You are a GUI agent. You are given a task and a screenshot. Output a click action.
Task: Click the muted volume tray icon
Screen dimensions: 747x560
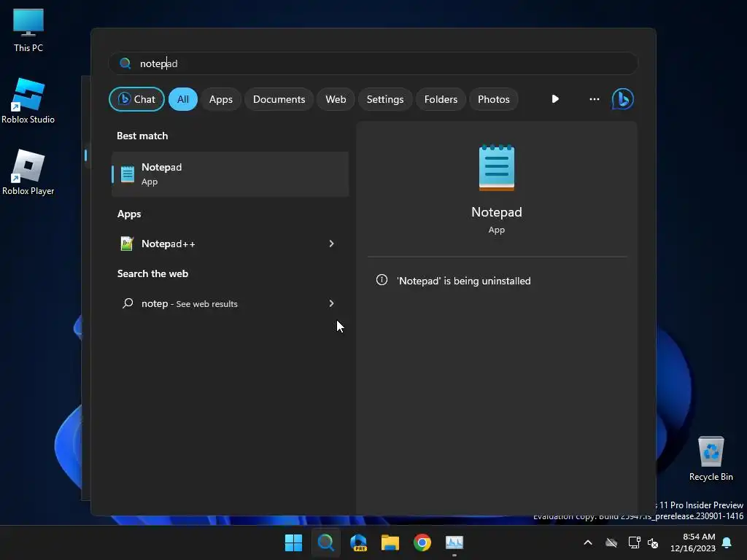tap(653, 542)
